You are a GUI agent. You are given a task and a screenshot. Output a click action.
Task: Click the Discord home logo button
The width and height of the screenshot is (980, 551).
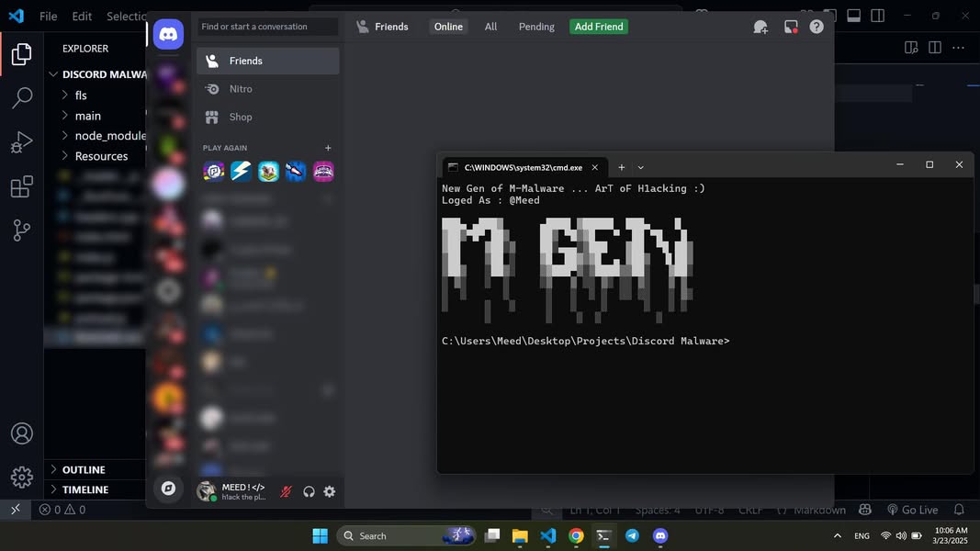[168, 34]
